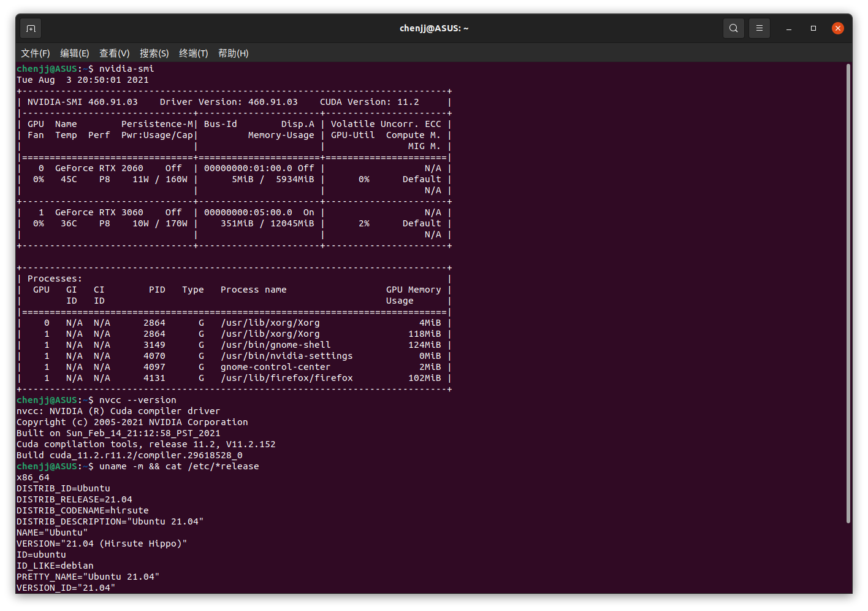Click the Driver Version: 460.91.03 text
Image resolution: width=868 pixels, height=611 pixels.
coord(229,102)
